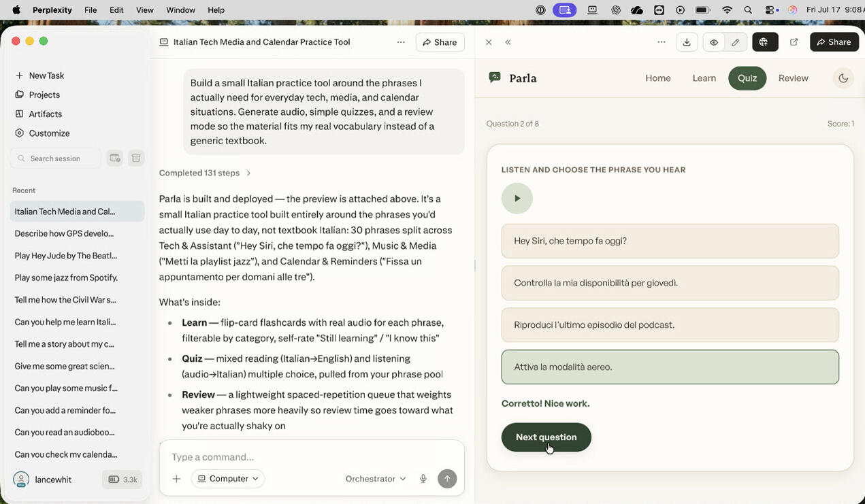865x504 pixels.
Task: Open Artifacts in the sidebar
Action: (x=38, y=114)
